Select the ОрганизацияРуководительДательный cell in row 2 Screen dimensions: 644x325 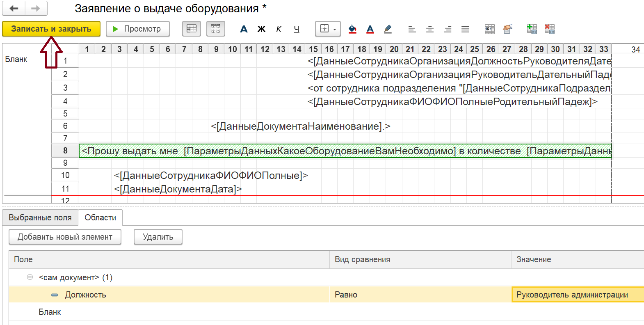459,75
